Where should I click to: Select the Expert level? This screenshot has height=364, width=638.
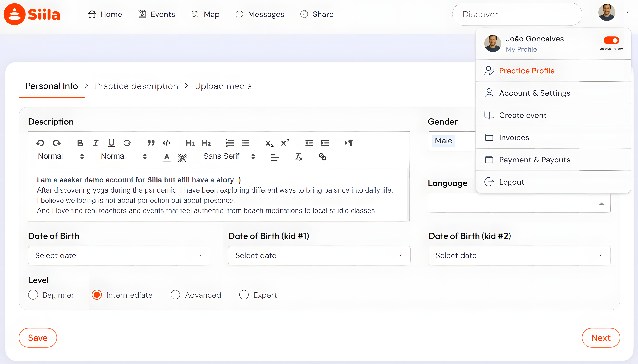244,295
